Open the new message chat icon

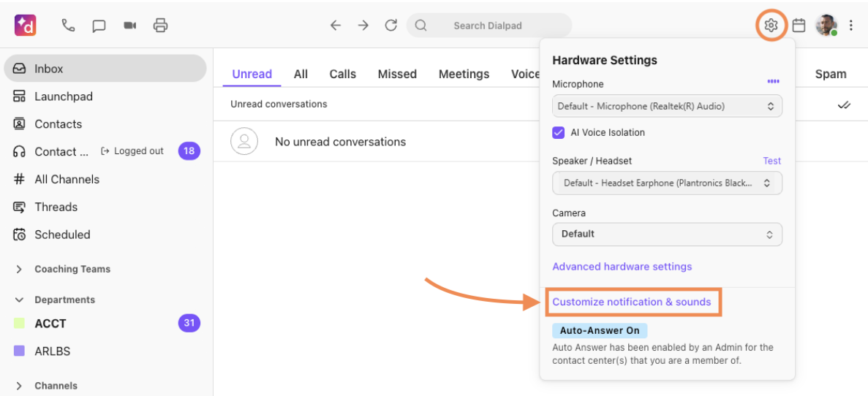(x=99, y=26)
